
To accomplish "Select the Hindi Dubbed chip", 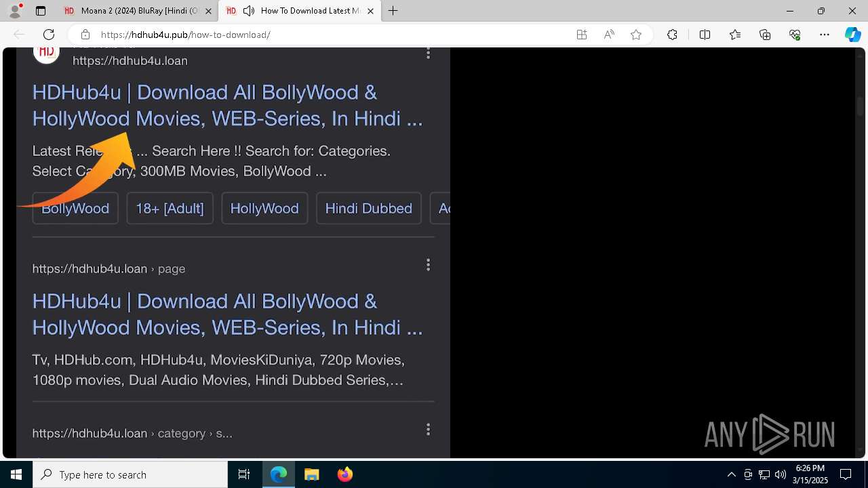I will point(368,208).
